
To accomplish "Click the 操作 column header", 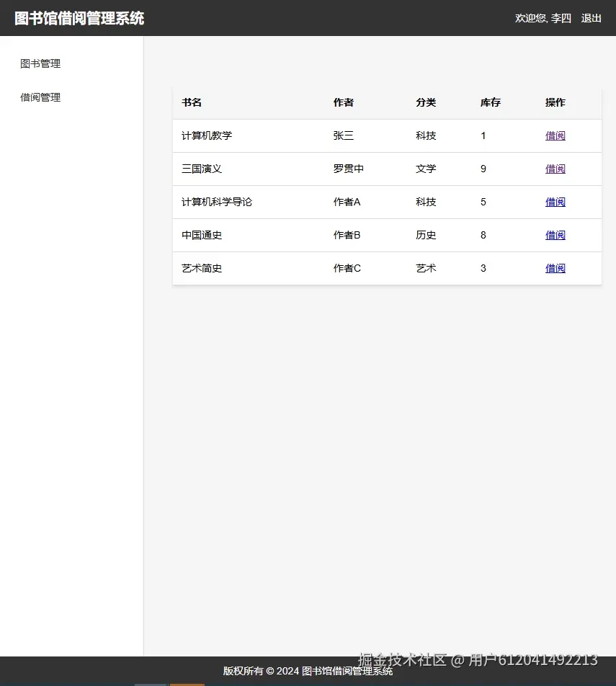I will [555, 102].
